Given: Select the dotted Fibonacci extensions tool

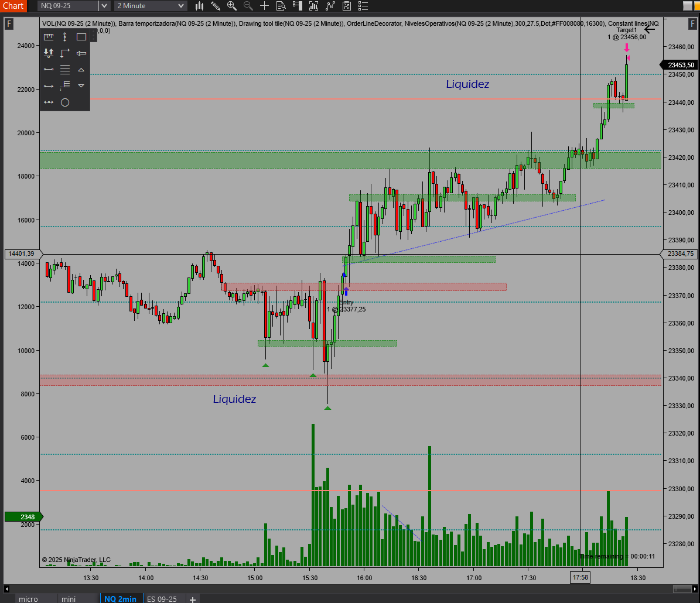Looking at the screenshot, I should 65,85.
